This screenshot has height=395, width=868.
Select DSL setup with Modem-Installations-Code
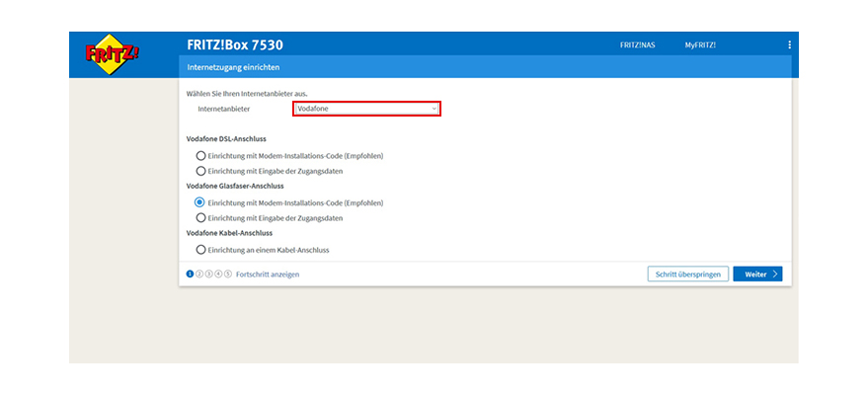201,155
